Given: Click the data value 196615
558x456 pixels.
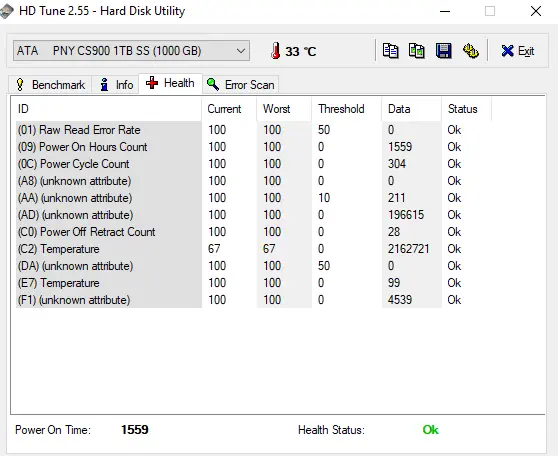Looking at the screenshot, I should pos(406,215).
